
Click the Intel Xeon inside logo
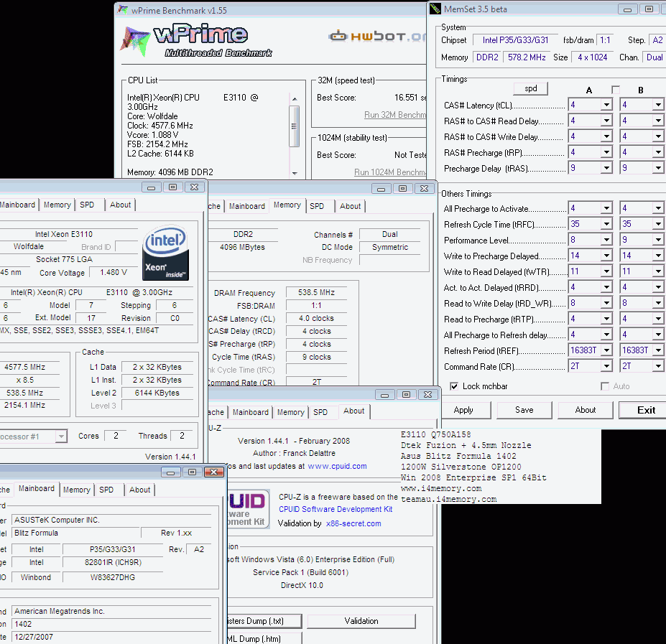click(x=166, y=253)
